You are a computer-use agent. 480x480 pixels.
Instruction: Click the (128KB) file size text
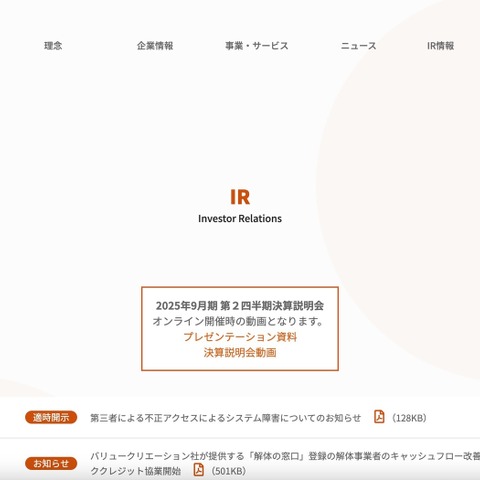click(409, 418)
